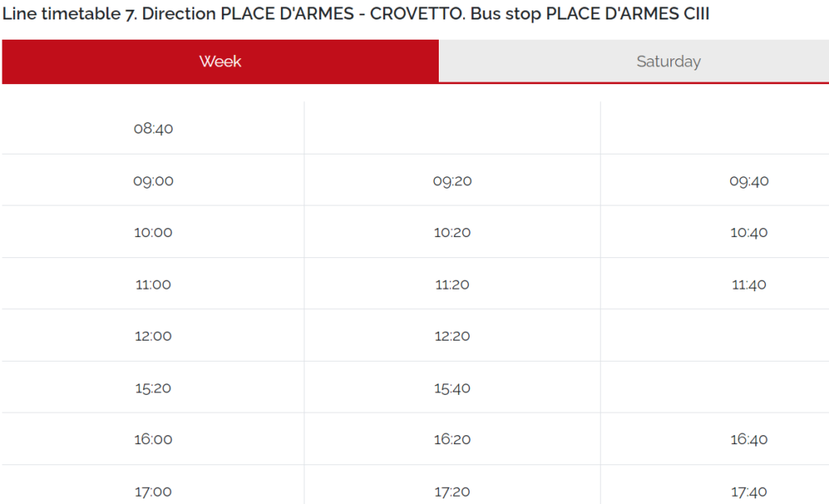Image resolution: width=829 pixels, height=504 pixels.
Task: Click the 10:20 departure entry
Action: click(x=451, y=232)
